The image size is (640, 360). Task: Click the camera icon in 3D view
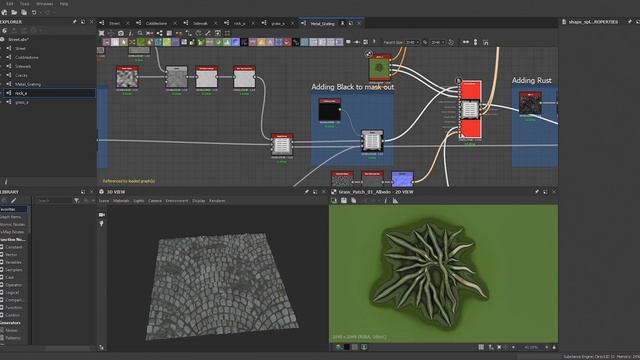102,214
